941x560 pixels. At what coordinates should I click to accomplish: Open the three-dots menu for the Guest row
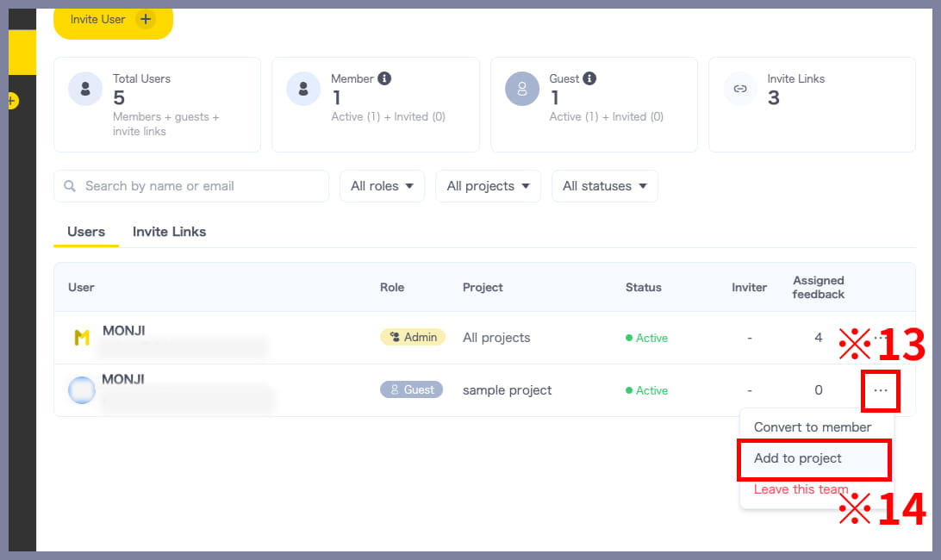click(881, 391)
